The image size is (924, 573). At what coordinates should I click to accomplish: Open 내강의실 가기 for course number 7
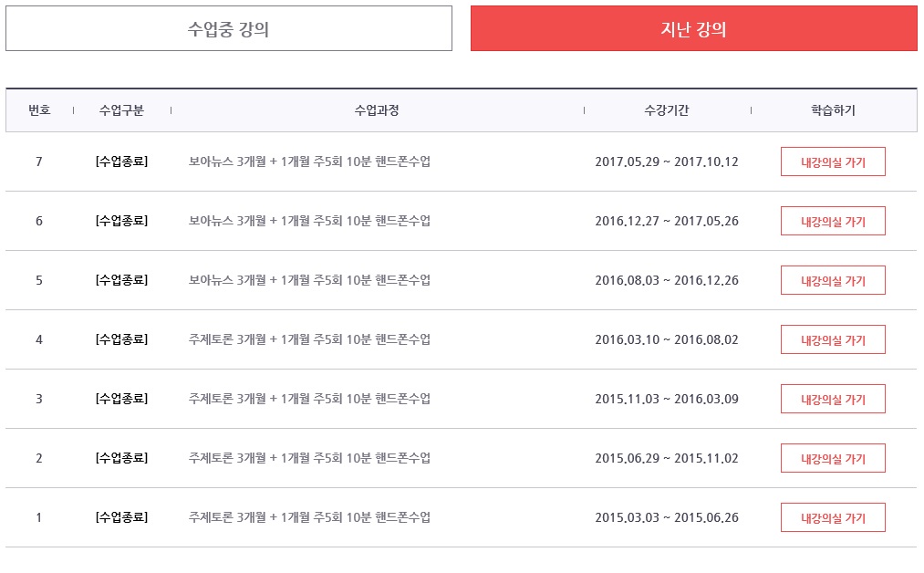[833, 161]
